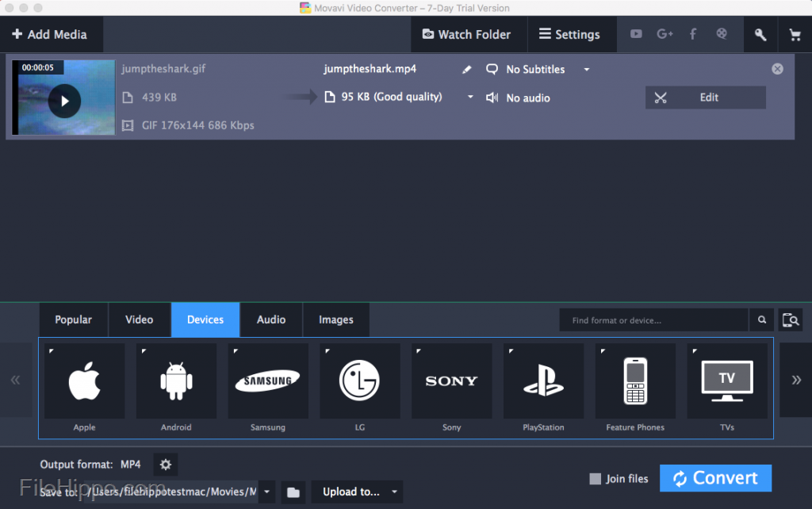The image size is (812, 509).
Task: Click the jumptheshark.gif source filename
Action: pos(163,69)
